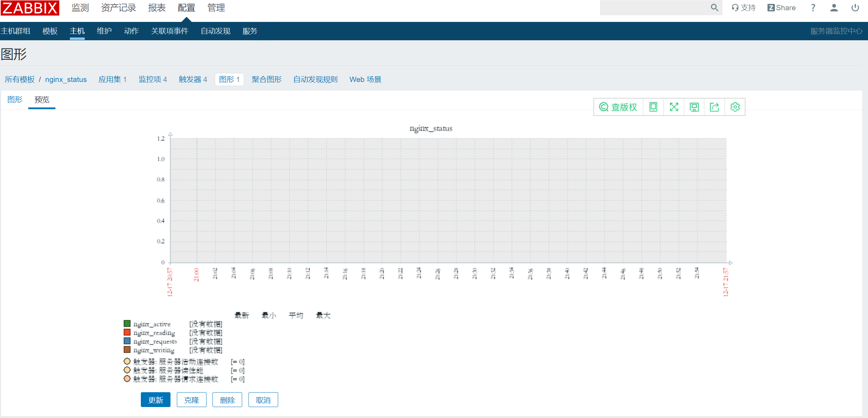Open the 配置 top menu
Viewport: 868px width, 418px height.
(x=186, y=8)
